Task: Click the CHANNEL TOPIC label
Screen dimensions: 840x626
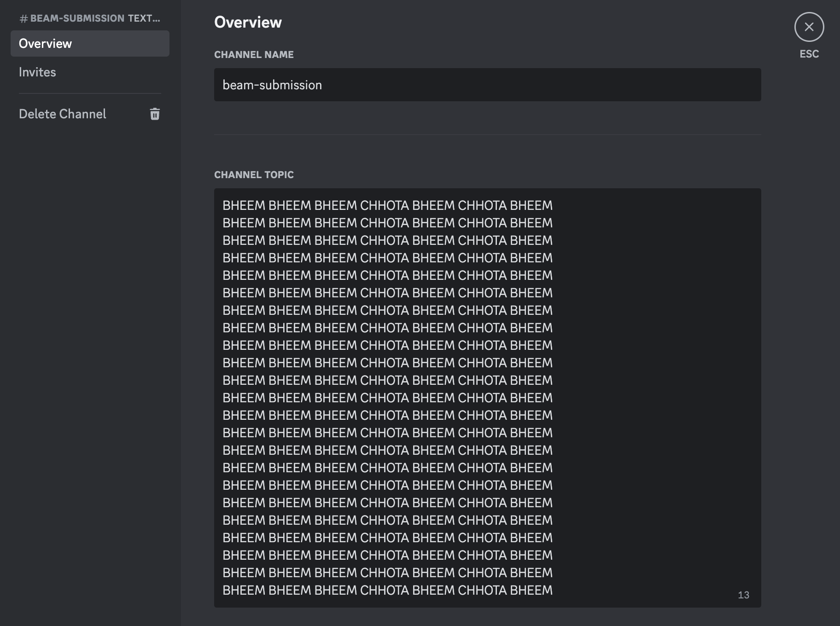Action: tap(254, 175)
